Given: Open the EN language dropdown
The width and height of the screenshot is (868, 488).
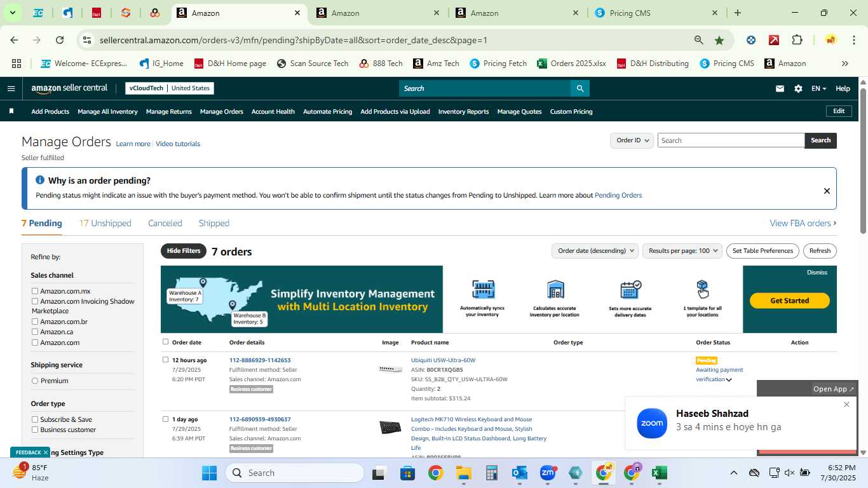Looking at the screenshot, I should point(818,88).
